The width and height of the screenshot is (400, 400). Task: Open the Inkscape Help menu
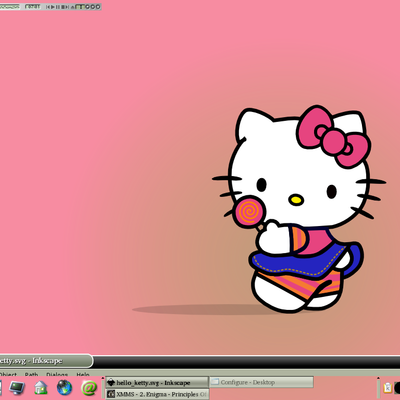pyautogui.click(x=83, y=374)
